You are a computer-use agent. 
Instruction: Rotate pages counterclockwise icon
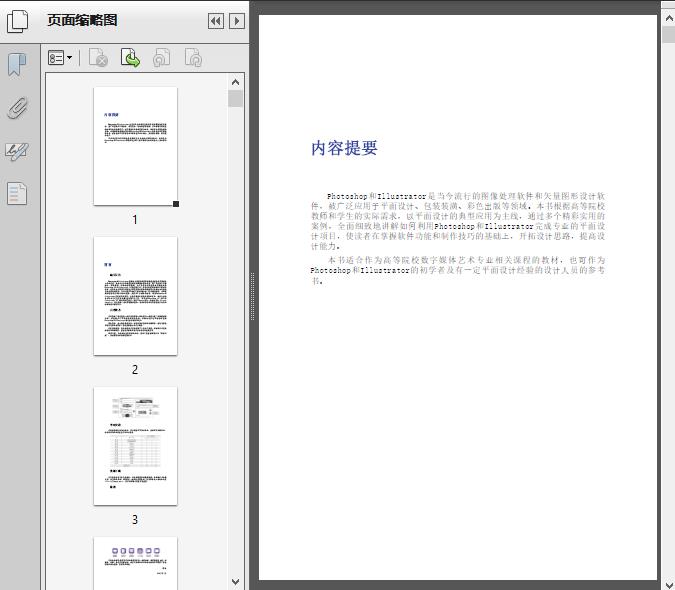162,58
